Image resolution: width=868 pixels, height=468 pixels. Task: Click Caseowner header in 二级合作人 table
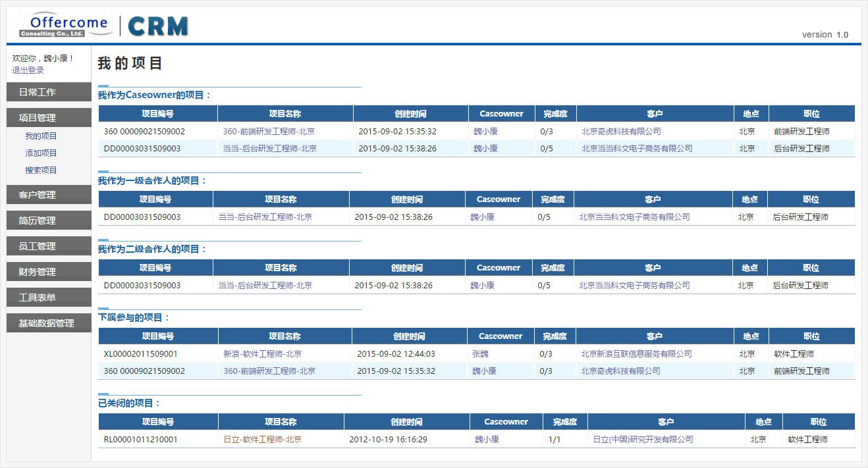499,268
